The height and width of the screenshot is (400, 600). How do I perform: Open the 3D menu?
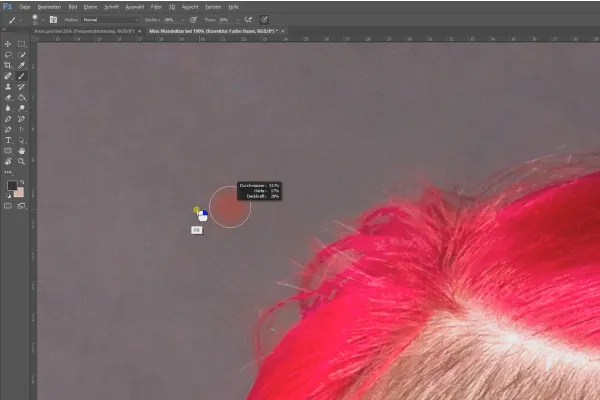[172, 7]
